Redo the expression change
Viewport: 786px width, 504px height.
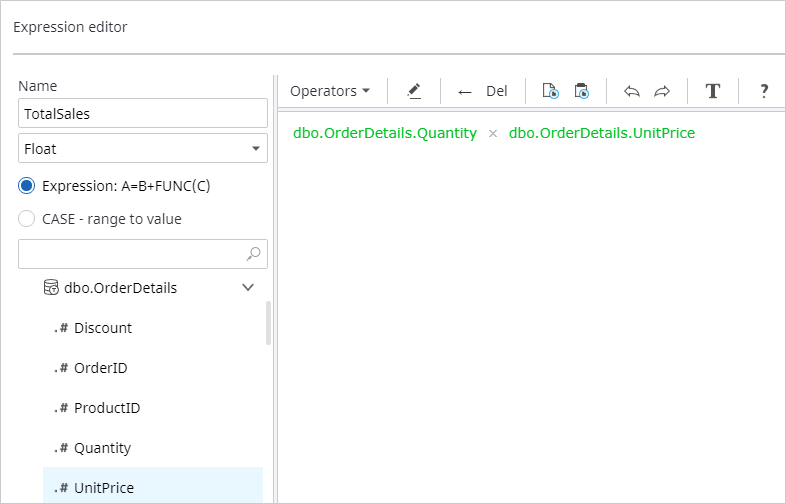(662, 91)
